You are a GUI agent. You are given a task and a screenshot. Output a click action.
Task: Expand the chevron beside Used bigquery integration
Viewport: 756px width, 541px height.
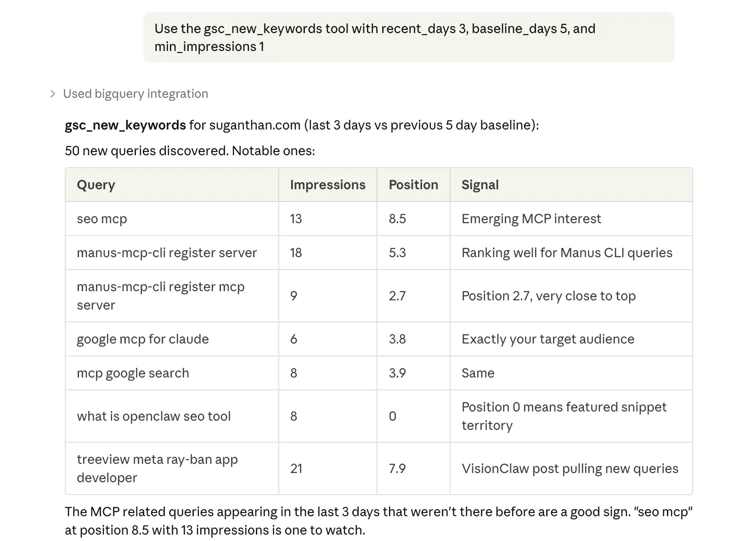(x=53, y=94)
